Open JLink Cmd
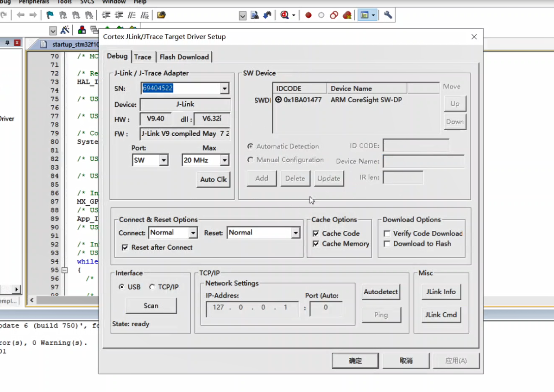This screenshot has height=392, width=554. click(441, 315)
